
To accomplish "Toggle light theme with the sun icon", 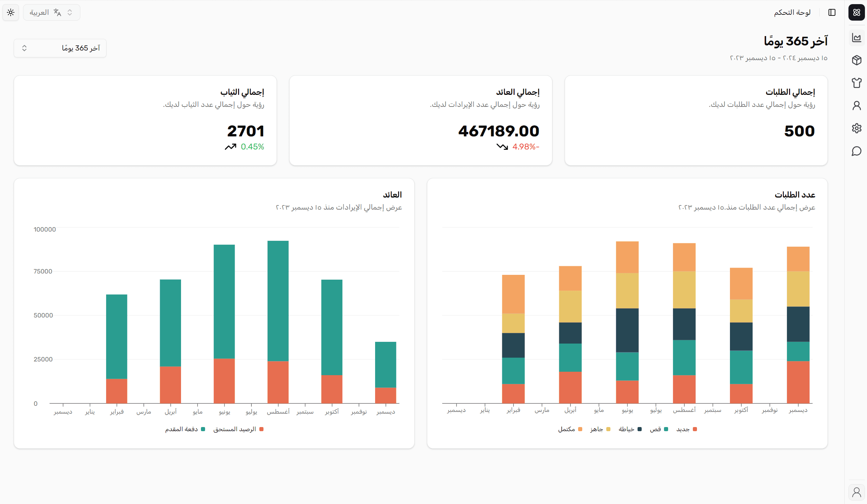I will coord(11,12).
